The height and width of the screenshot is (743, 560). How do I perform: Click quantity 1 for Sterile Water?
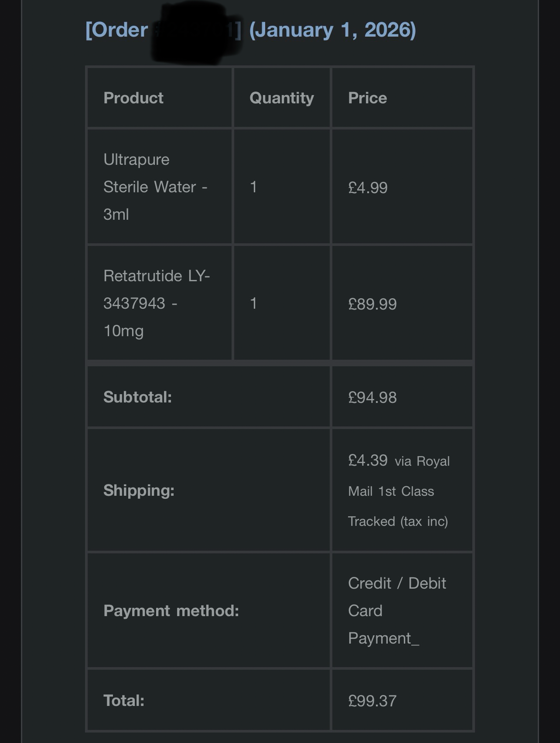[x=253, y=187]
